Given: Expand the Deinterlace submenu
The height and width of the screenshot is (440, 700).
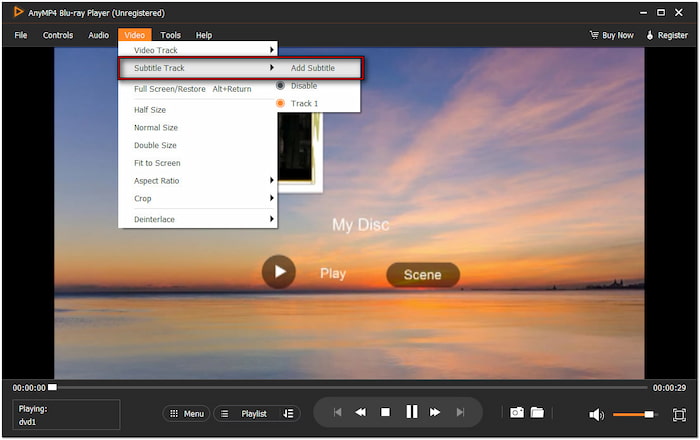Looking at the screenshot, I should pyautogui.click(x=198, y=219).
